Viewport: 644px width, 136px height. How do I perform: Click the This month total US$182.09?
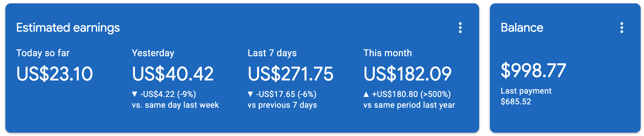coord(407,74)
